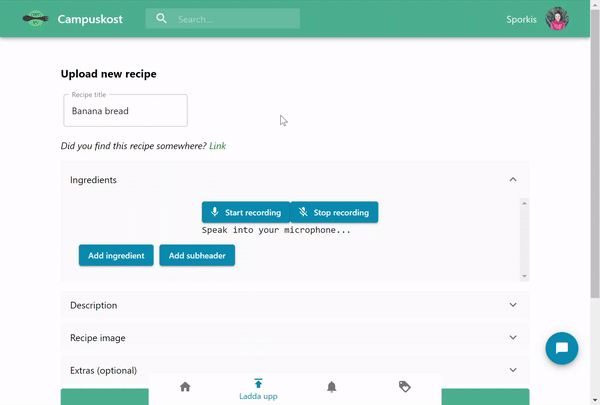Image resolution: width=600 pixels, height=405 pixels.
Task: Click the search magnifier icon
Action: [161, 18]
